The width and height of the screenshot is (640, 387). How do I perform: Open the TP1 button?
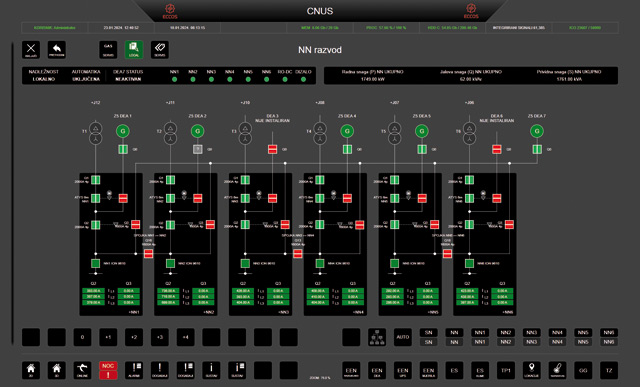point(506,370)
